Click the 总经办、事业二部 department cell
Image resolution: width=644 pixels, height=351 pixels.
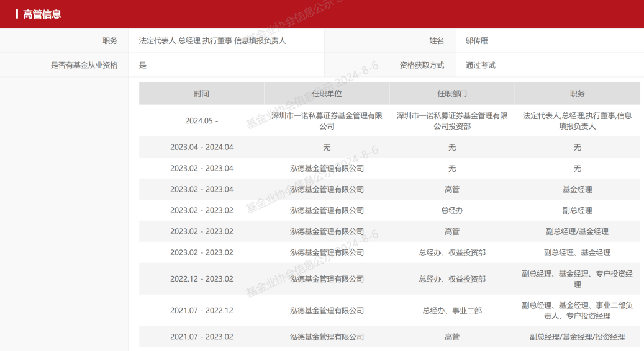pyautogui.click(x=452, y=311)
